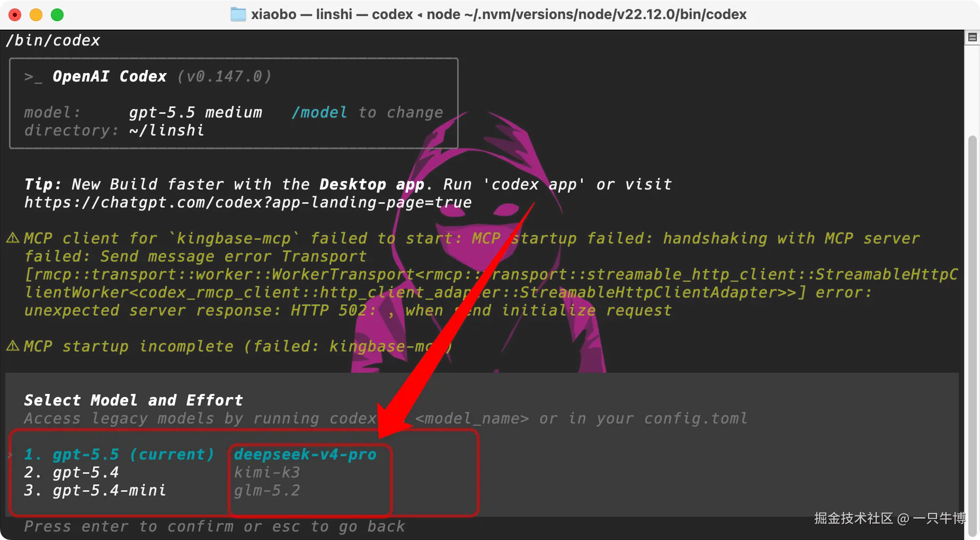Minimize the terminal with the yellow button
Screen dimensions: 980x540
(36, 15)
